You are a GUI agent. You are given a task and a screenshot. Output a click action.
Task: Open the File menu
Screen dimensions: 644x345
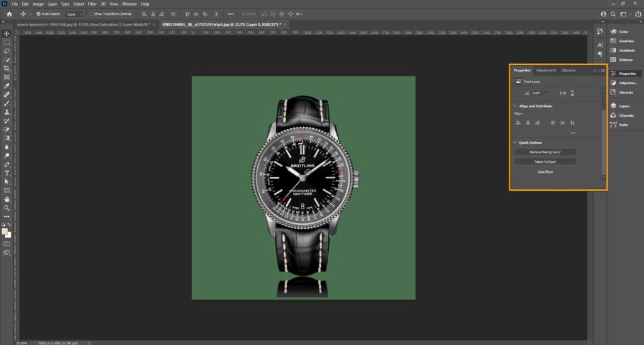(x=15, y=4)
